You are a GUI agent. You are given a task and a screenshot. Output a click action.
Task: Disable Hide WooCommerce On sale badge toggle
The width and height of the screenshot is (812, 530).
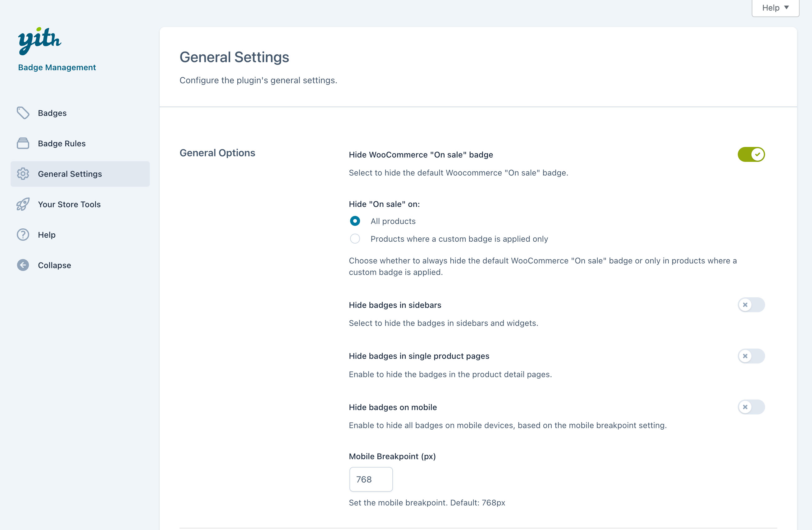point(751,155)
